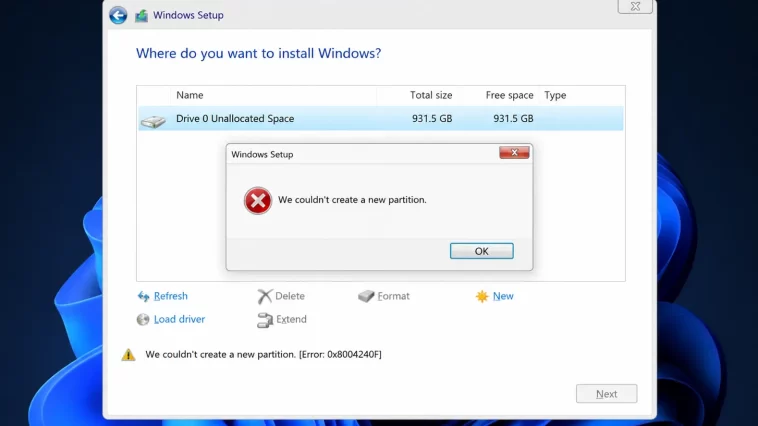Click the 931.5 GB free space value
Screen dimensions: 758x426
(513, 118)
